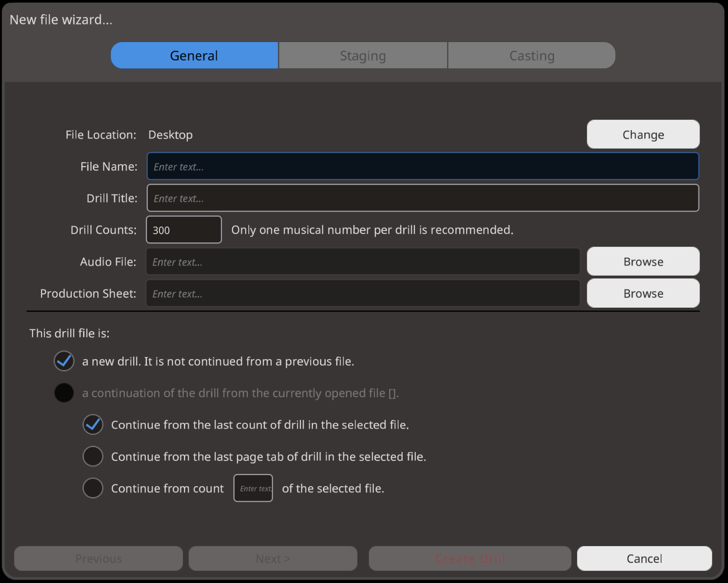Browse for an audio file
728x583 pixels.
(x=643, y=262)
